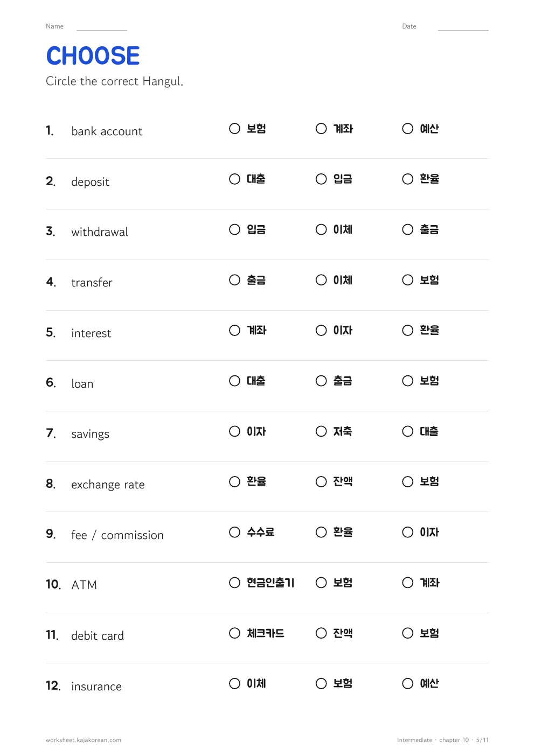Click the CHOOSE heading

[93, 56]
